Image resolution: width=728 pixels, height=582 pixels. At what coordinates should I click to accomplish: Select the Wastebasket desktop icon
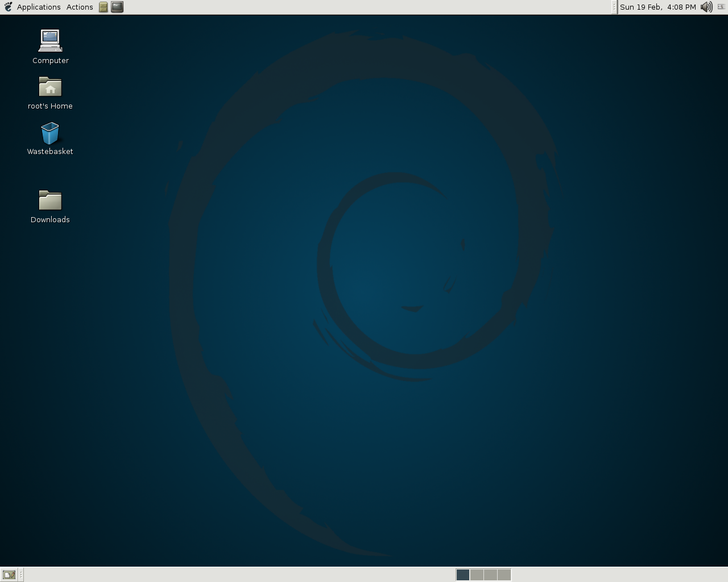click(x=50, y=134)
